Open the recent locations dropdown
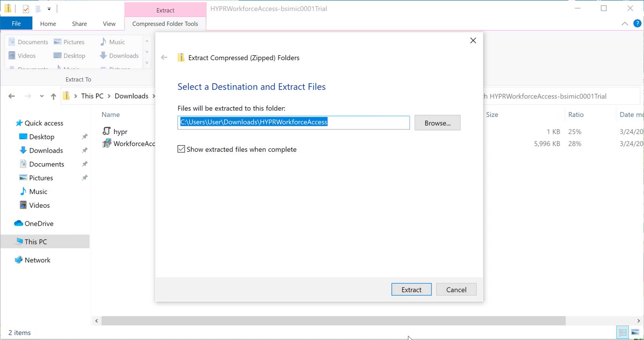 click(42, 96)
